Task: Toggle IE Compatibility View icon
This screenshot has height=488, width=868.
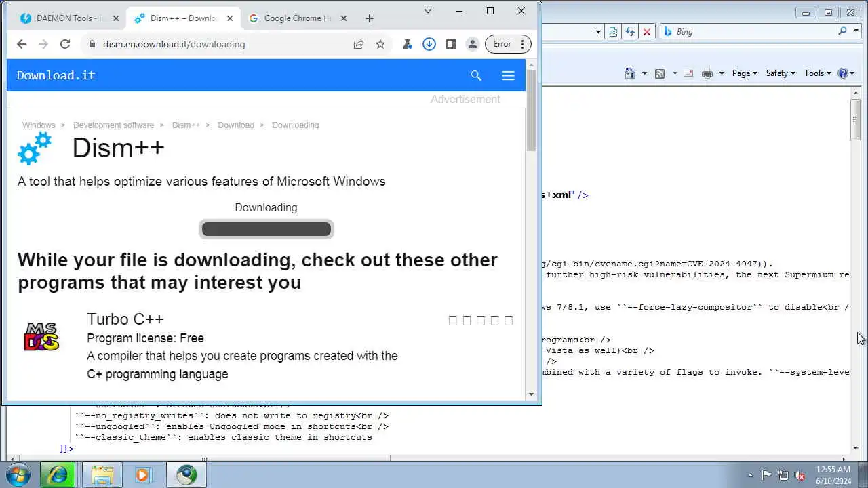Action: pyautogui.click(x=614, y=31)
